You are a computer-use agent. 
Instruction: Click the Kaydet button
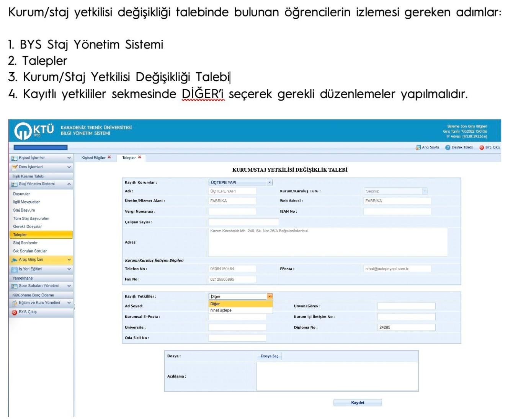click(358, 403)
